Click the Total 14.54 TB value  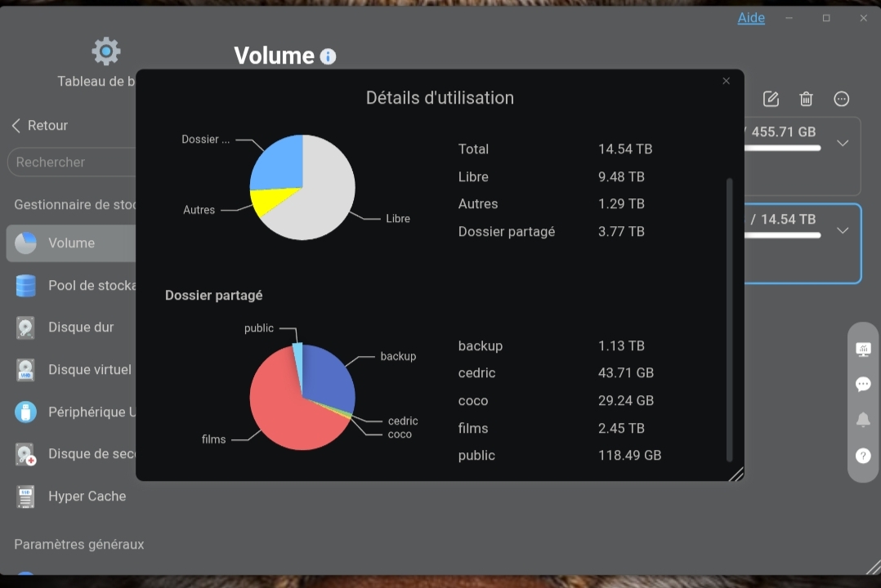pyautogui.click(x=624, y=149)
